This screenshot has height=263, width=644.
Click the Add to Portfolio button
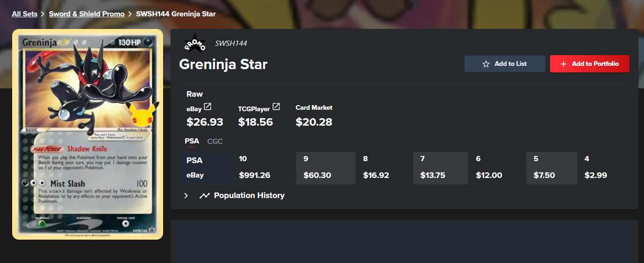590,64
